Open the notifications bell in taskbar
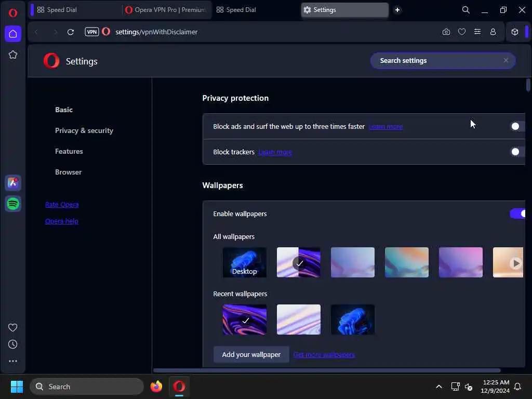Viewport: 532px width, 399px height. click(517, 387)
